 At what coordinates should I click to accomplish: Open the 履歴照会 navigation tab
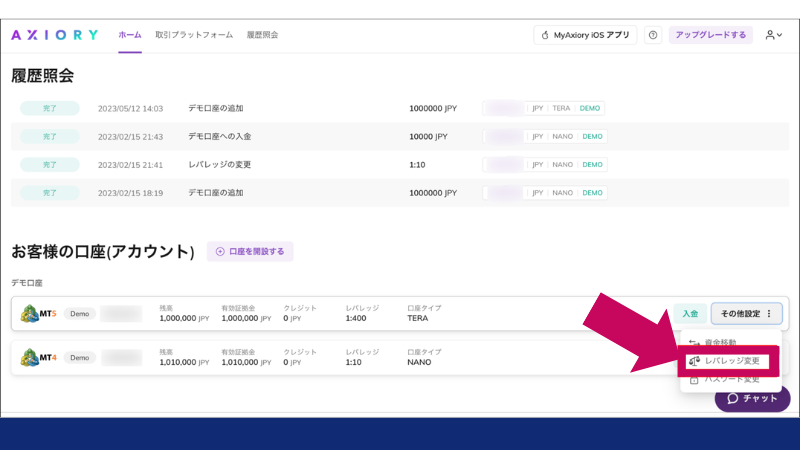pos(262,35)
